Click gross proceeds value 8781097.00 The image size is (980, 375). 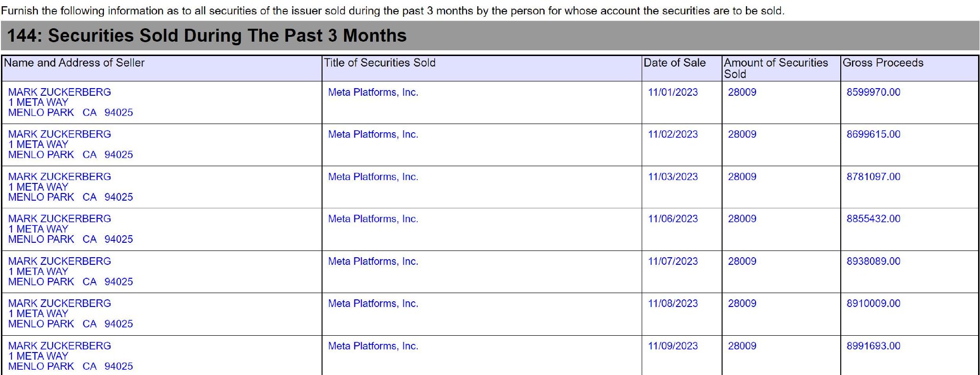pos(873,177)
